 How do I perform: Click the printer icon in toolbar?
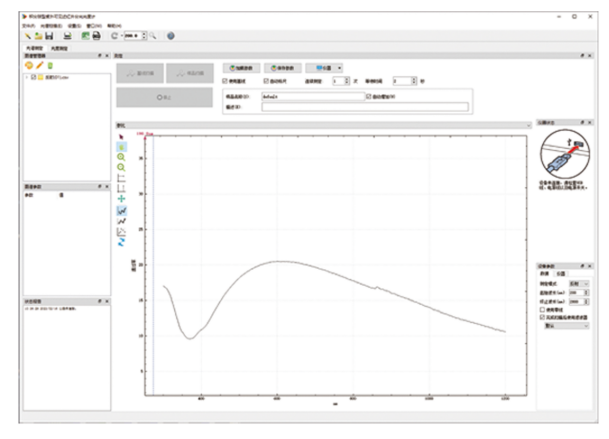[x=97, y=35]
